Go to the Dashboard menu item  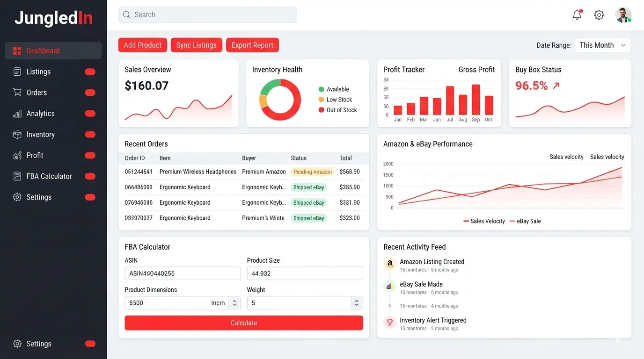click(53, 51)
